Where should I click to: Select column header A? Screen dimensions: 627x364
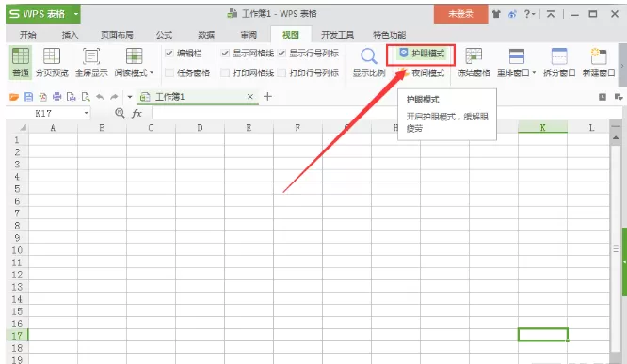pos(53,128)
